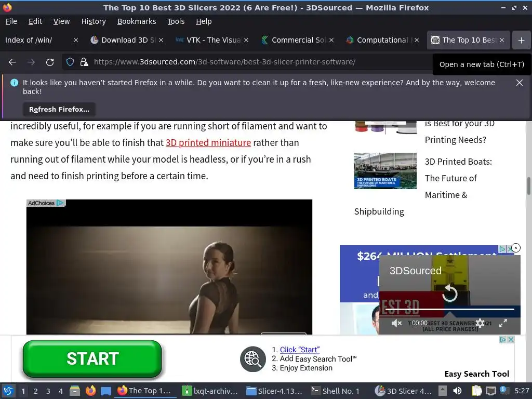
Task: Click the Click "Start" ad link
Action: point(300,350)
